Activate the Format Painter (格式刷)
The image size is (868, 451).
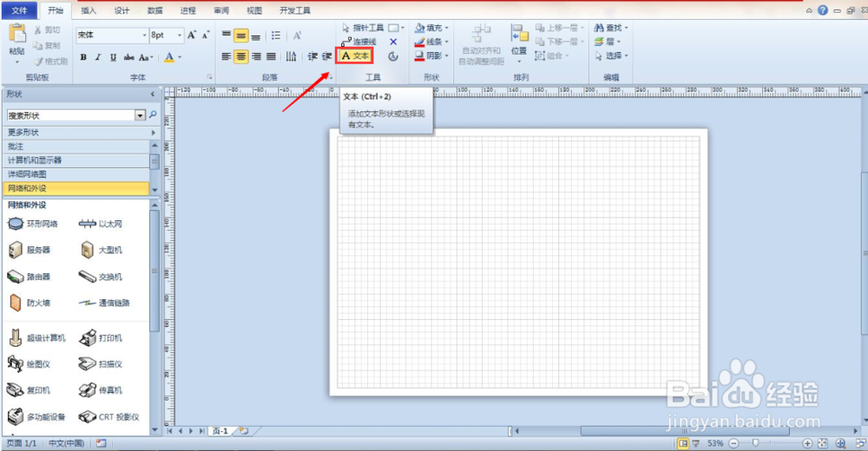pos(51,62)
